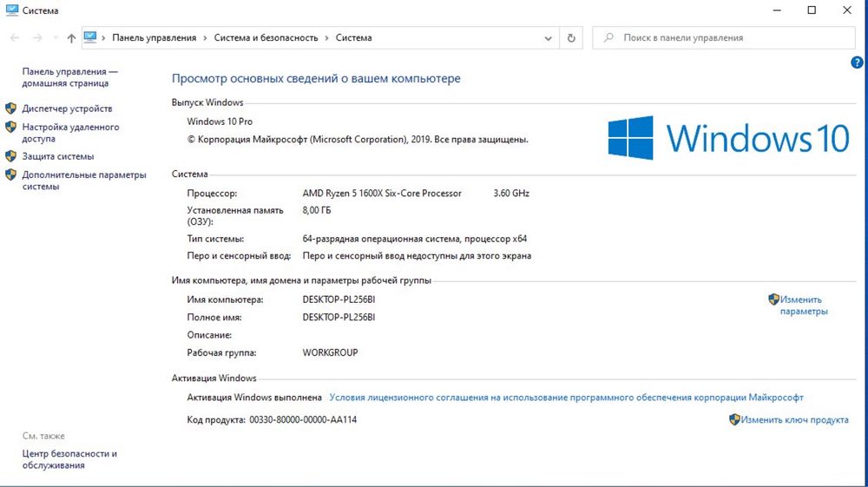Click 'Изменить ключ продукта' link
Image resolution: width=868 pixels, height=487 pixels.
coord(794,419)
